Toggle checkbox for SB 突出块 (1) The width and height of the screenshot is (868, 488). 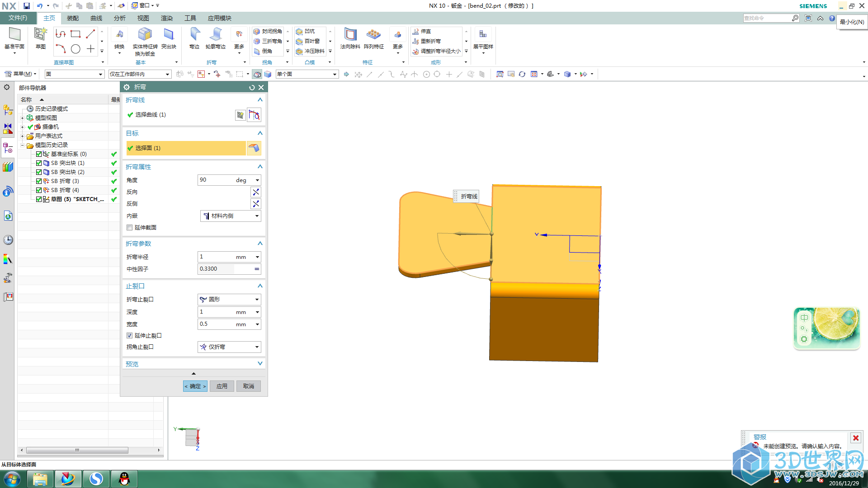click(x=39, y=163)
